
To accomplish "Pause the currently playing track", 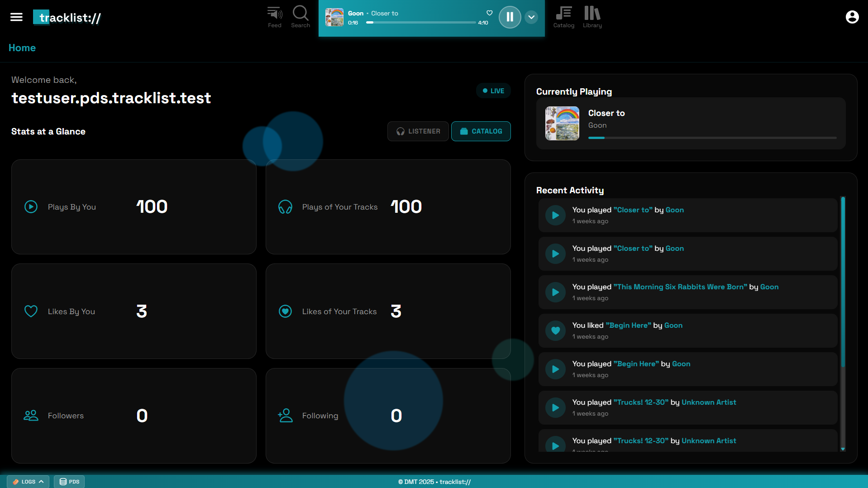I will pos(510,17).
